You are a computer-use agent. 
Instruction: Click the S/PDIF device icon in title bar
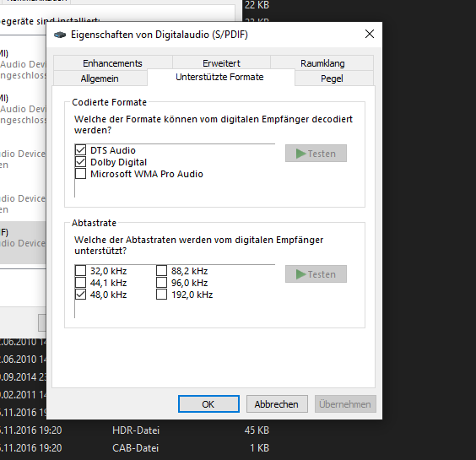pos(60,35)
